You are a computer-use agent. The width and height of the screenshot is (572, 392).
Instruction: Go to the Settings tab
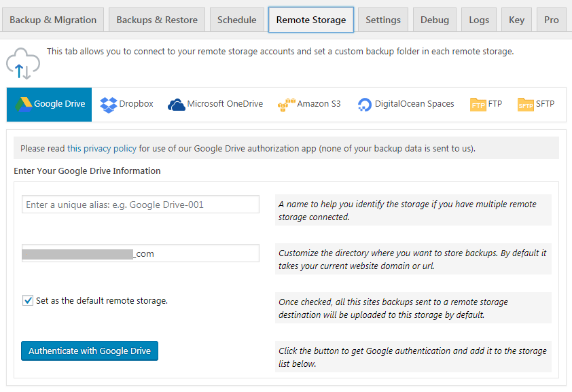[x=383, y=20]
